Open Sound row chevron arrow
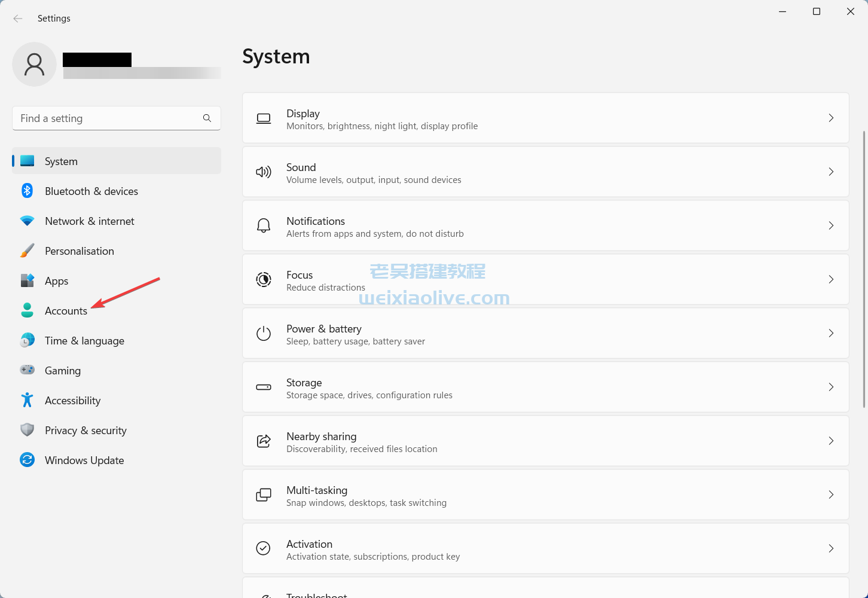The height and width of the screenshot is (598, 868). click(831, 172)
